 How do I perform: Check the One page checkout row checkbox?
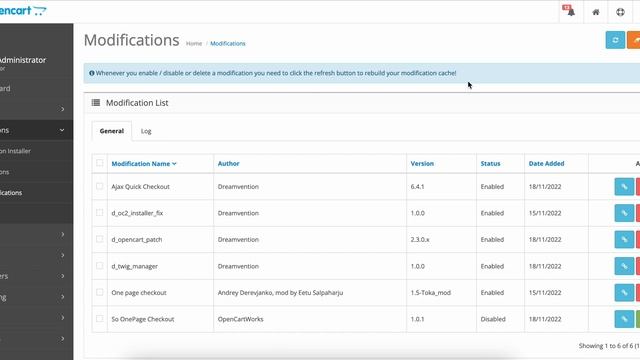click(100, 292)
